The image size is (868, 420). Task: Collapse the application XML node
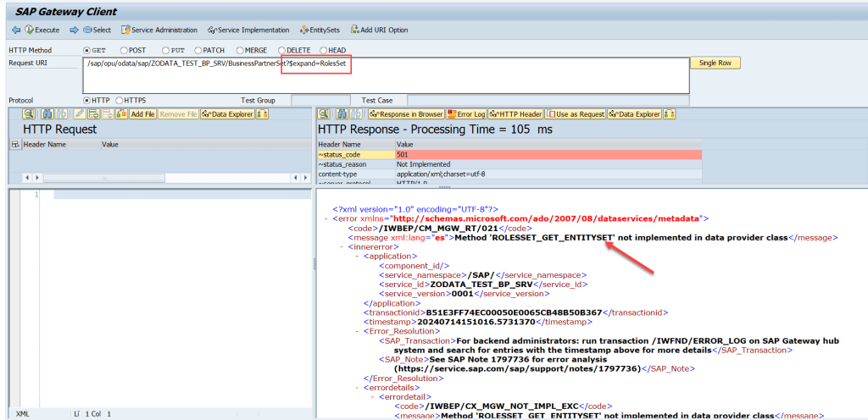coord(356,256)
